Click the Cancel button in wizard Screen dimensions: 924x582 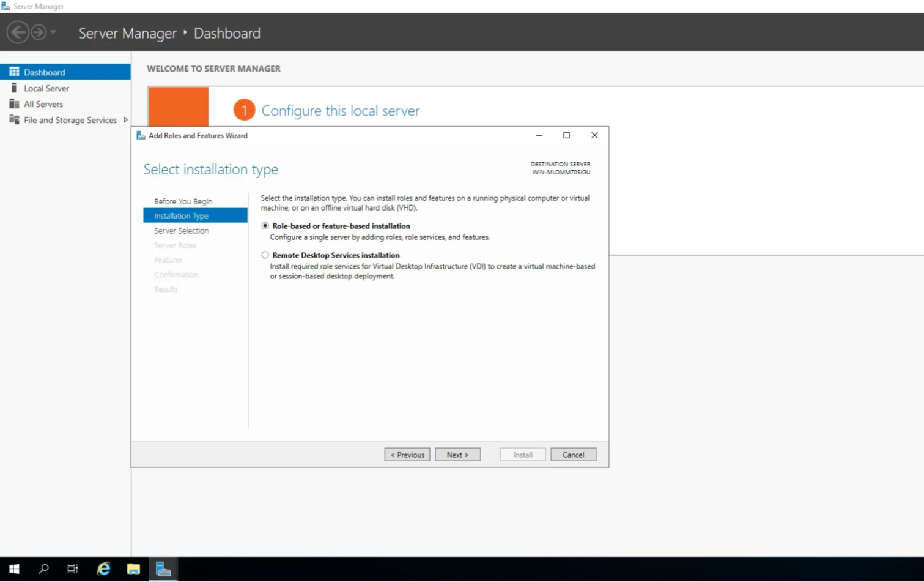[573, 455]
